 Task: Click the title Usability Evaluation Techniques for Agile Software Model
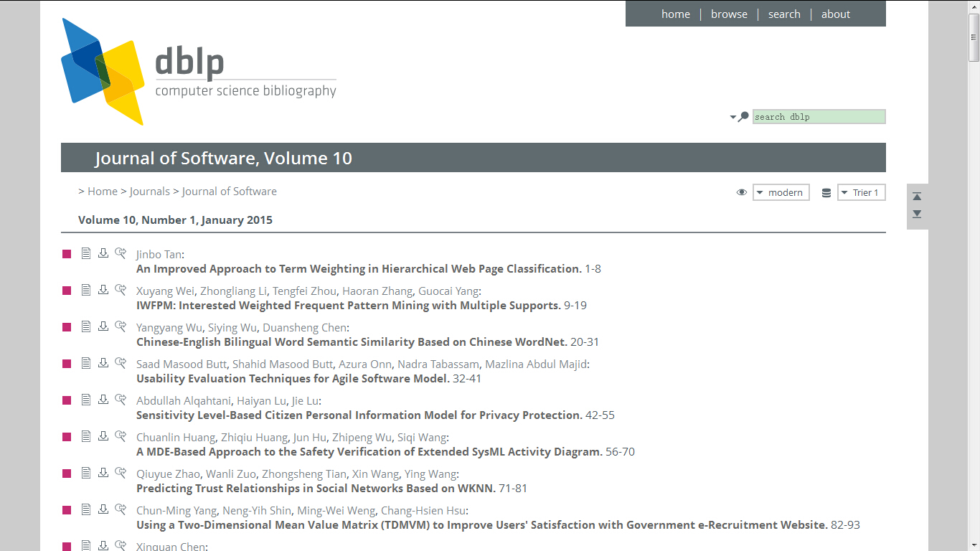pos(293,379)
